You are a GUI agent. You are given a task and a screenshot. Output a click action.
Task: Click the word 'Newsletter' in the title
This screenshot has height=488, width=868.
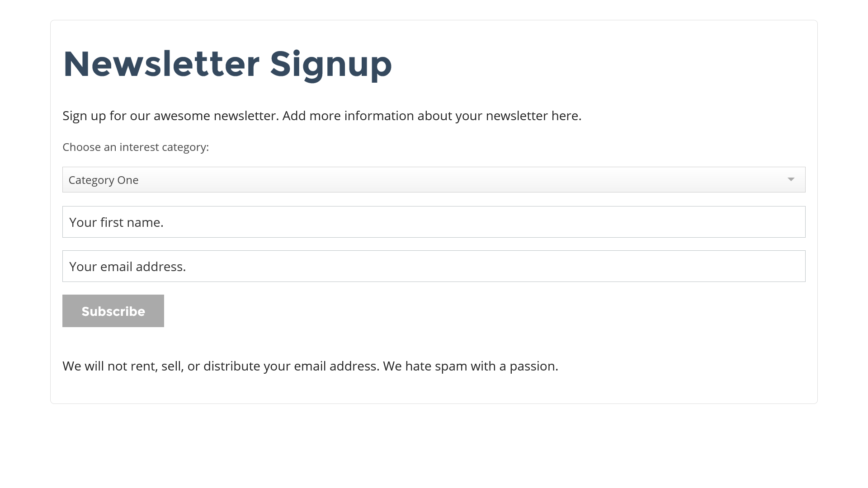point(161,64)
